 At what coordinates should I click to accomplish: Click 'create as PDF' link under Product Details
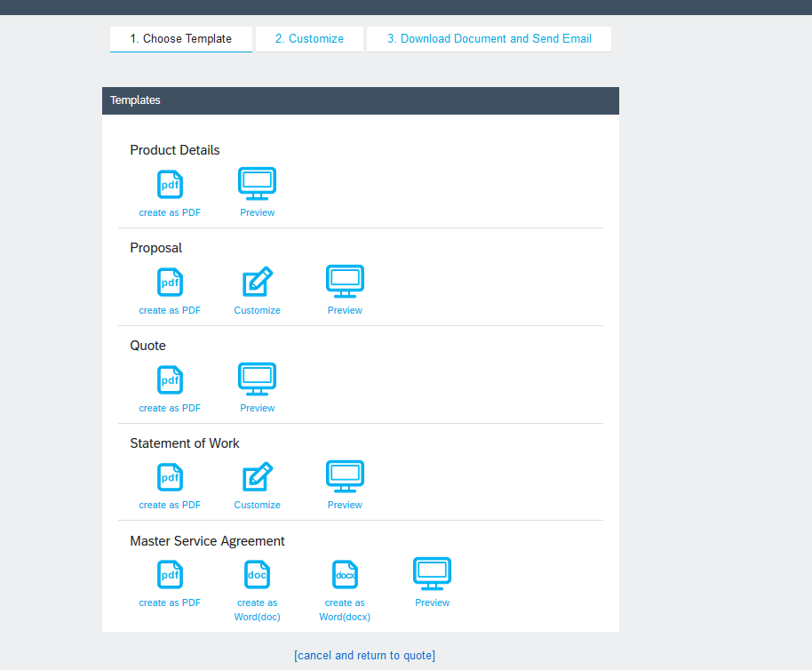coord(170,212)
